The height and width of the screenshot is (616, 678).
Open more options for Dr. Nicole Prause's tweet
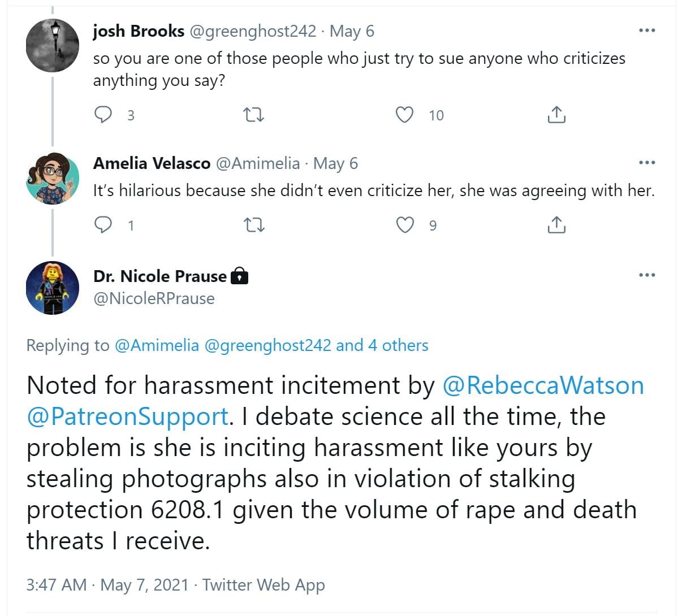click(x=647, y=275)
